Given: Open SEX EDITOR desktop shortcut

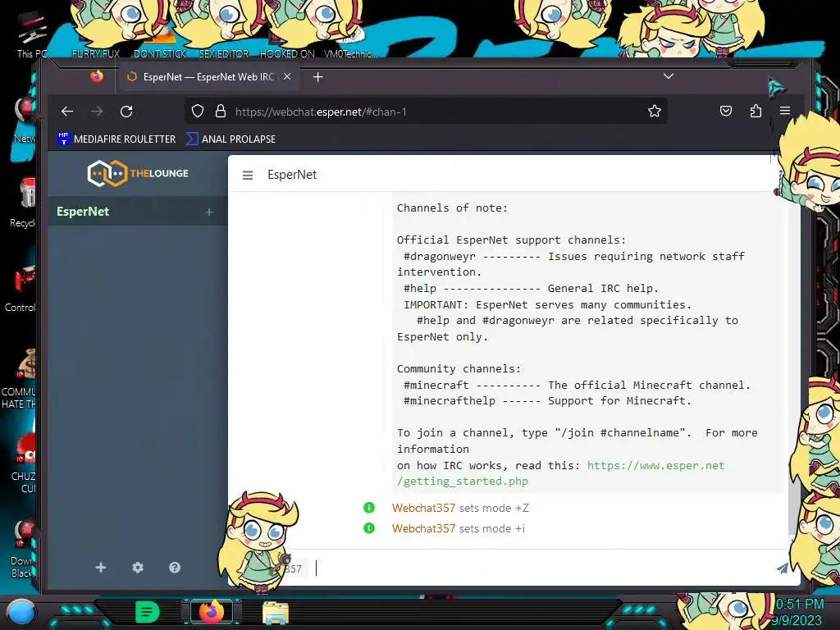Looking at the screenshot, I should tap(224, 53).
